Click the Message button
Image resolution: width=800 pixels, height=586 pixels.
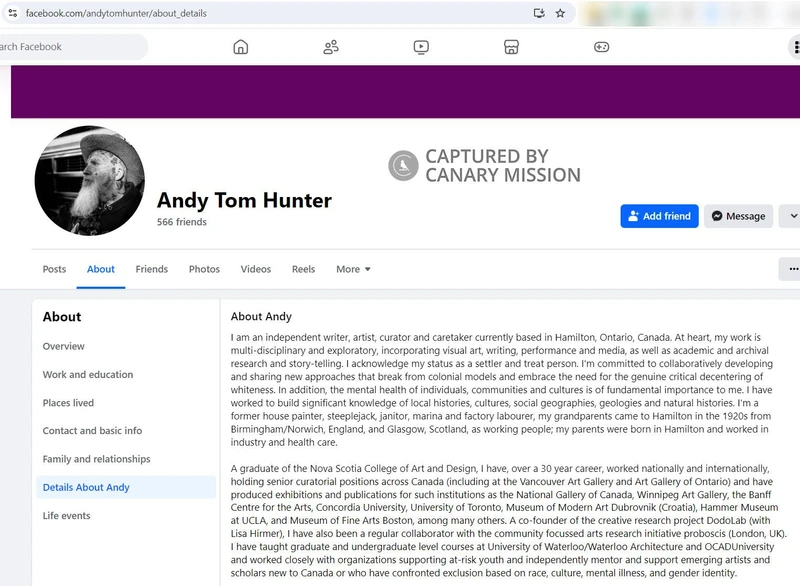738,216
